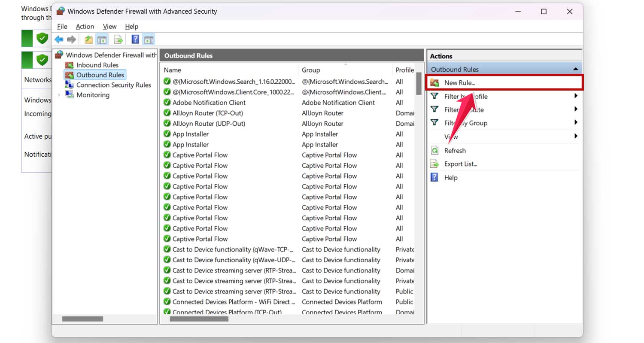Select Inbound Rules in the console tree
This screenshot has width=644, height=343.
coord(97,65)
